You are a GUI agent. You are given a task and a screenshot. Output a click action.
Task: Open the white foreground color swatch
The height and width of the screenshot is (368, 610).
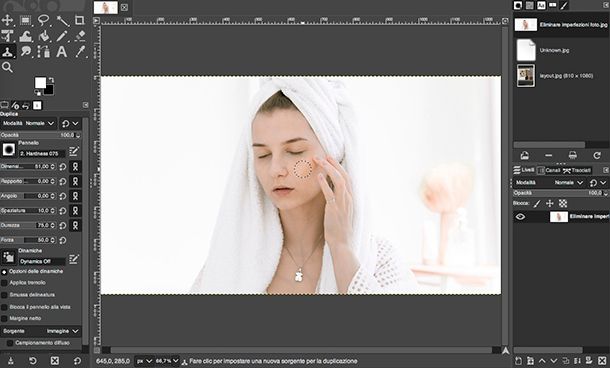point(40,82)
